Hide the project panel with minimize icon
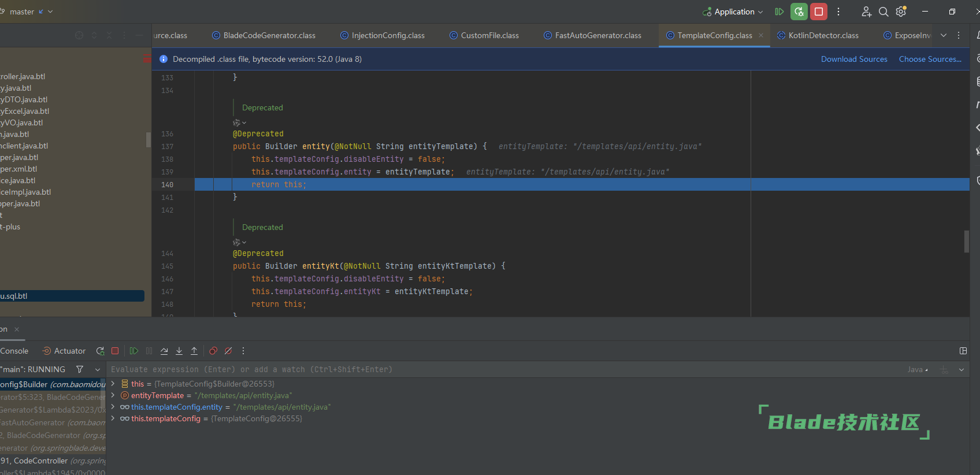 [139, 35]
